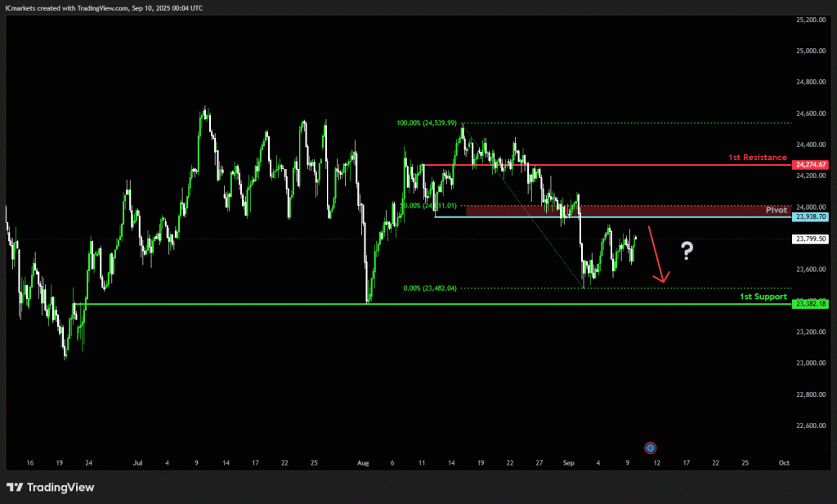The height and width of the screenshot is (504, 837).
Task: Click the 'Sep' month label on time axis
Action: click(569, 463)
